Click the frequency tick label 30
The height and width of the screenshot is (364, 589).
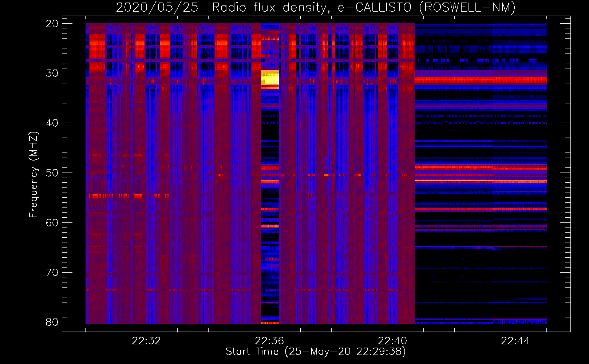[52, 73]
